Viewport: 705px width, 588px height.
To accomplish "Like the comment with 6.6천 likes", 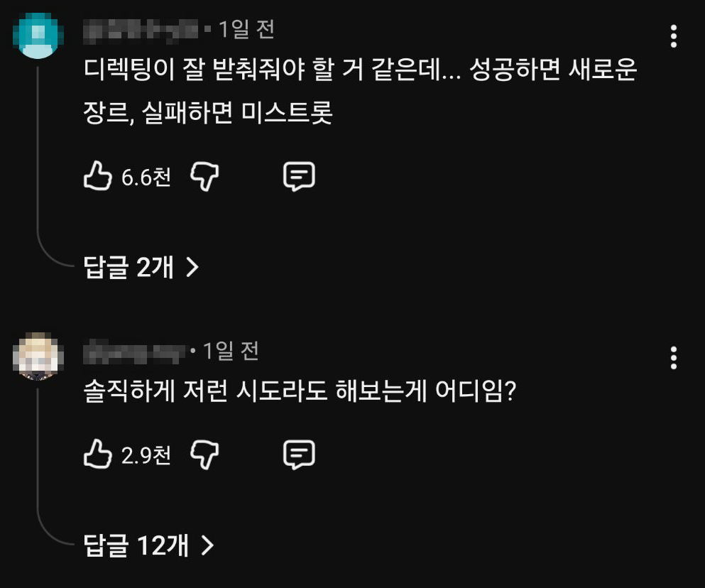I will click(x=98, y=176).
